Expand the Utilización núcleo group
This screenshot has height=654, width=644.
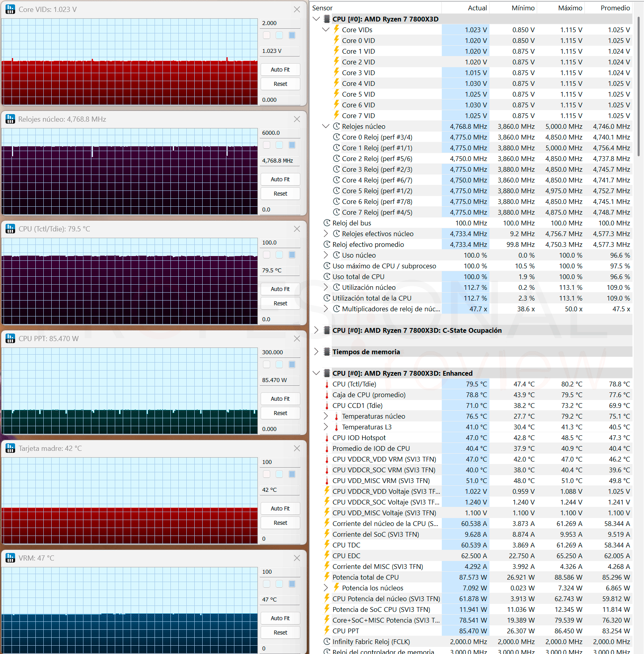click(326, 287)
